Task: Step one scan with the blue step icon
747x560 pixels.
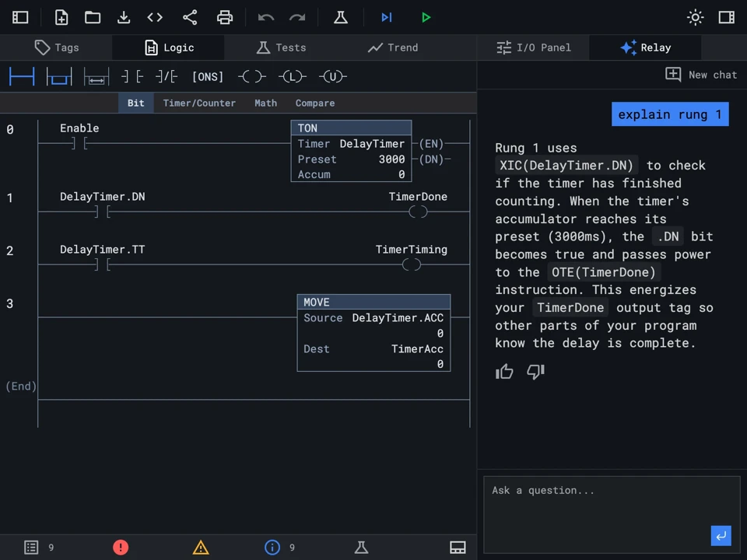Action: pos(387,18)
